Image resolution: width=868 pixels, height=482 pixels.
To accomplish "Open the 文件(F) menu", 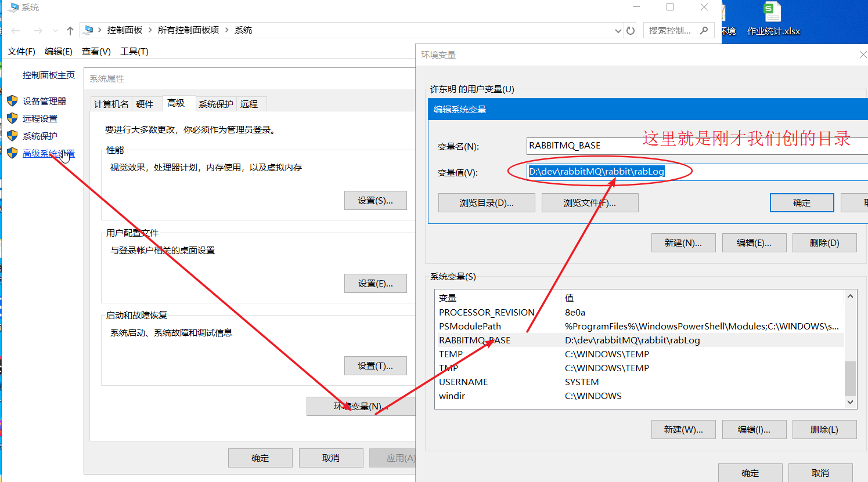I will pos(21,52).
